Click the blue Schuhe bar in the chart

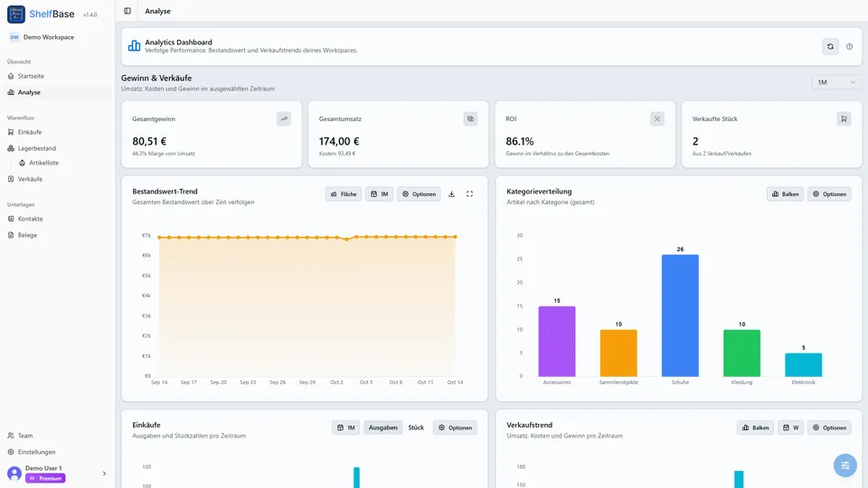coord(680,315)
